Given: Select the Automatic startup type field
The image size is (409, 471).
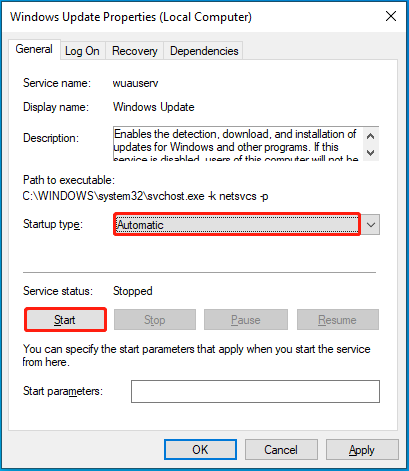Looking at the screenshot, I should 237,225.
